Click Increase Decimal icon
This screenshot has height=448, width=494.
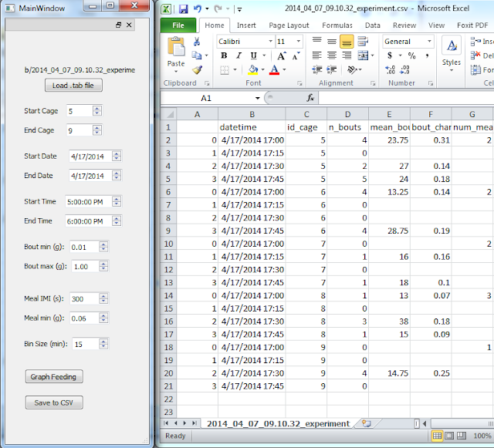click(x=390, y=69)
